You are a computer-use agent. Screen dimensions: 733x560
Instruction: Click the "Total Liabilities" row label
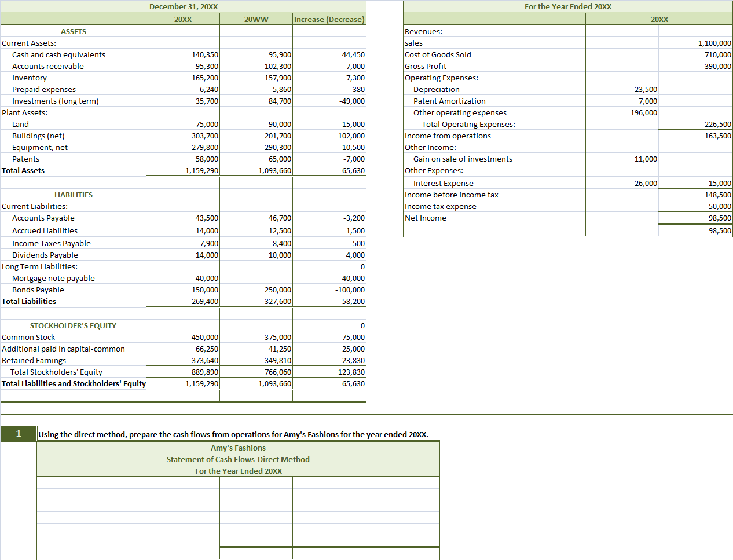29,301
